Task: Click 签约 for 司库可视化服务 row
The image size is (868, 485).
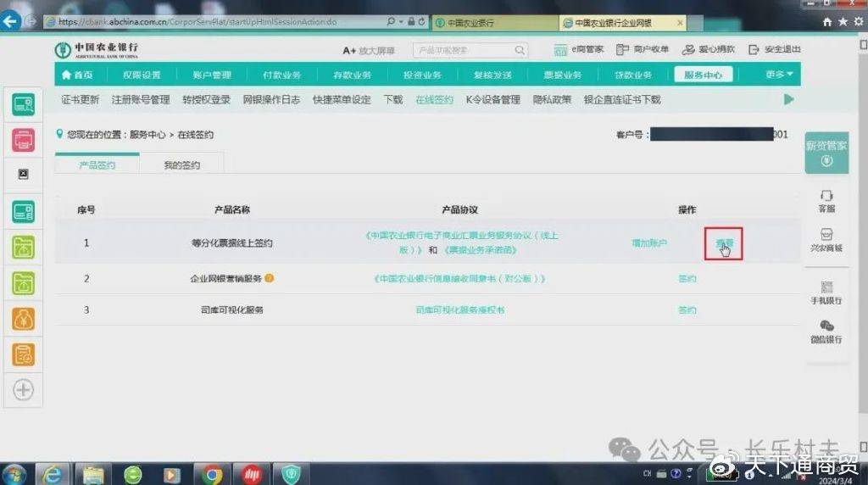Action: pyautogui.click(x=687, y=310)
